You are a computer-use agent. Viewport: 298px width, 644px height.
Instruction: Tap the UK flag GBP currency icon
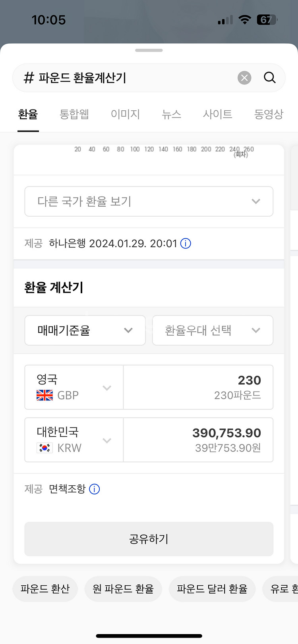(x=45, y=395)
